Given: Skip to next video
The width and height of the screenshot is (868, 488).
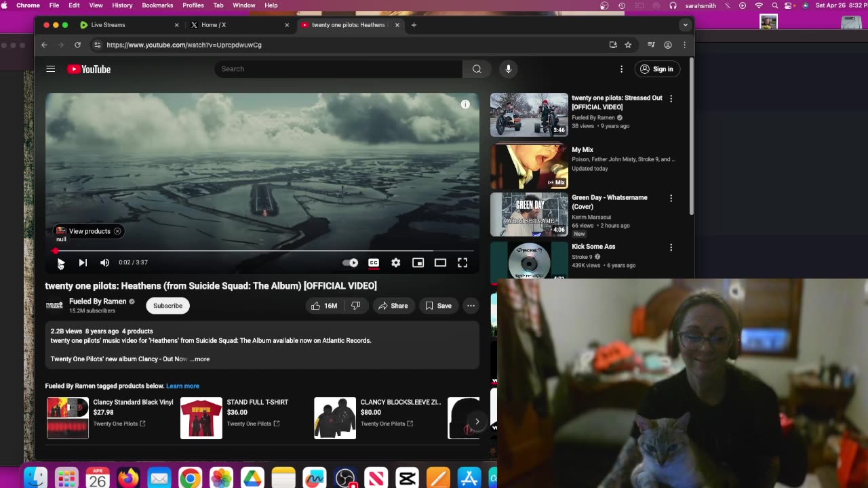Looking at the screenshot, I should 83,262.
